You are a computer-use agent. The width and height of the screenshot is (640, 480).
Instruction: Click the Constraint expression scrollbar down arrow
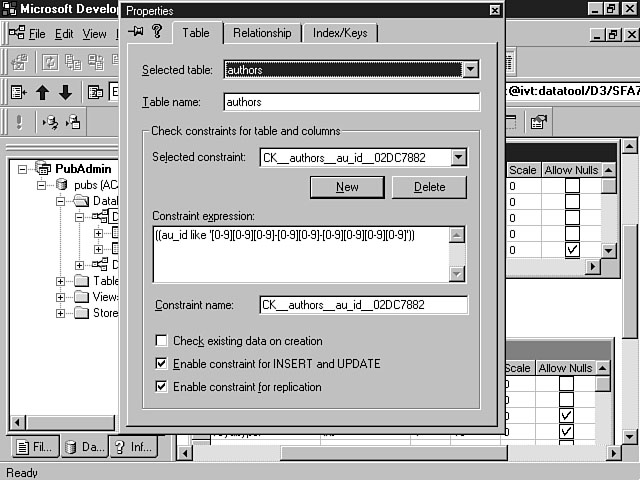click(x=457, y=273)
